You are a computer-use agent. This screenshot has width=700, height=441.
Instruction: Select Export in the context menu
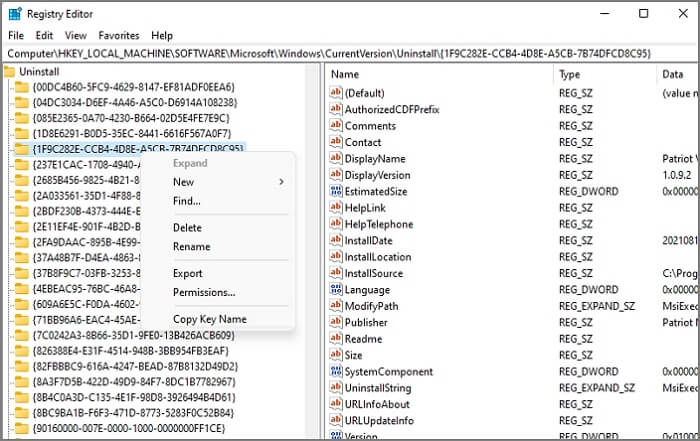(187, 273)
